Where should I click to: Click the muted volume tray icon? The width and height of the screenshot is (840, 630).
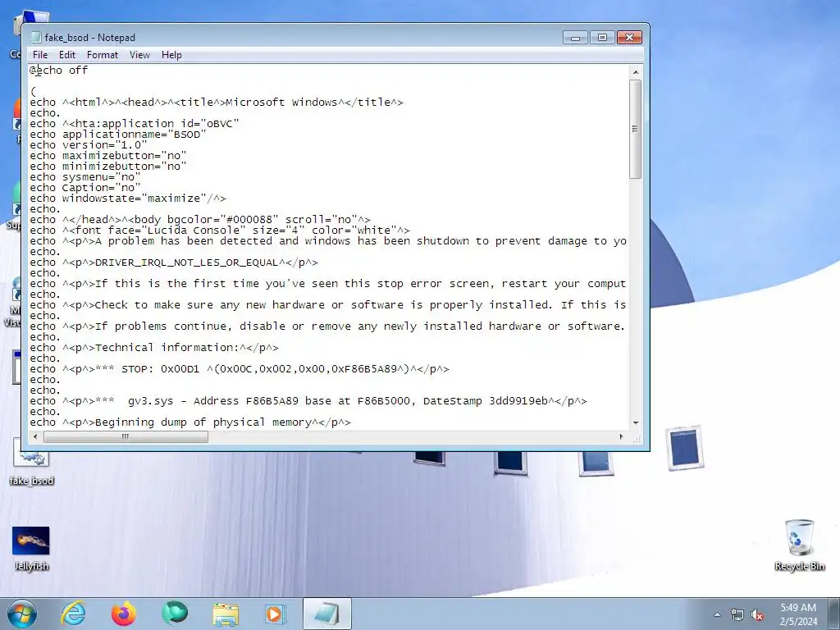757,614
